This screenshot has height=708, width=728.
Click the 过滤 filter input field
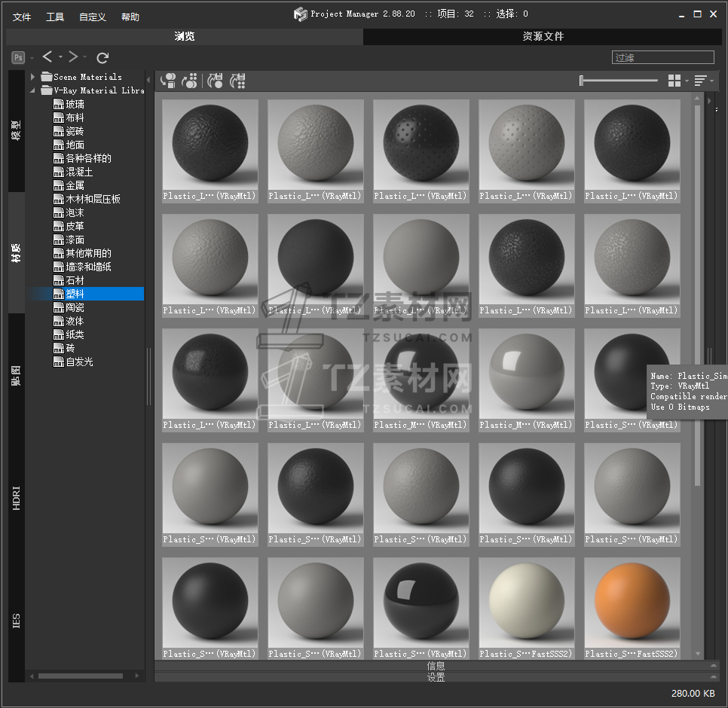point(662,57)
